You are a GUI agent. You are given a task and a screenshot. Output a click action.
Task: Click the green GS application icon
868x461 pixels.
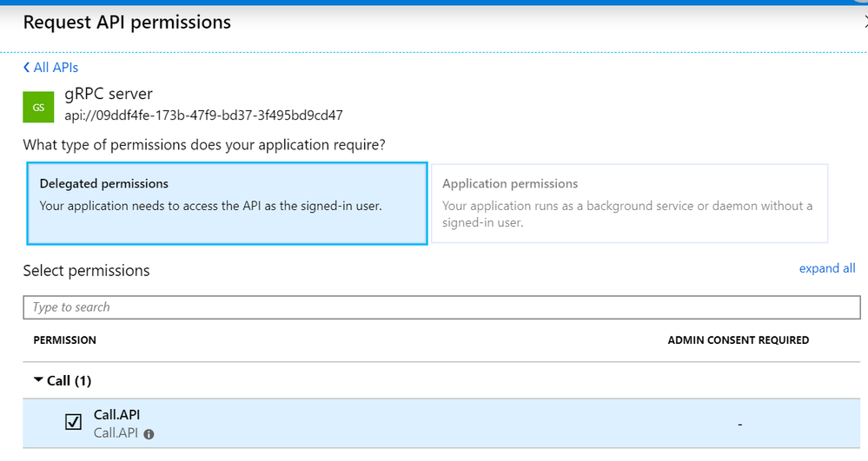click(x=39, y=107)
